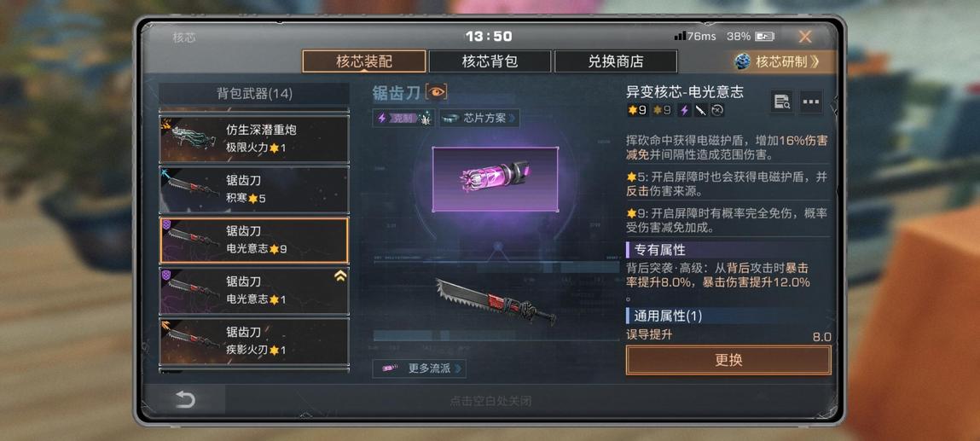Expand 更多流派 more styles
This screenshot has height=441, width=980.
[x=419, y=368]
